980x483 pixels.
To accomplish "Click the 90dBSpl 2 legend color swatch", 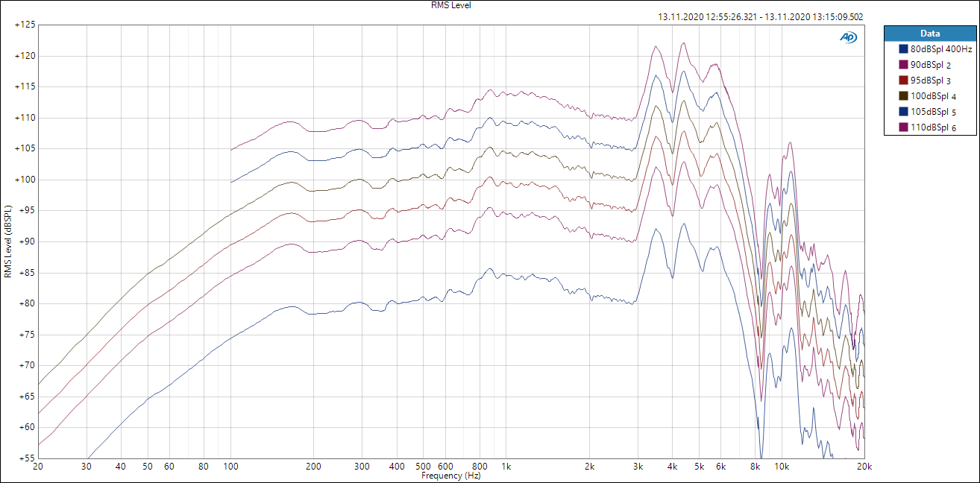I will pos(905,65).
